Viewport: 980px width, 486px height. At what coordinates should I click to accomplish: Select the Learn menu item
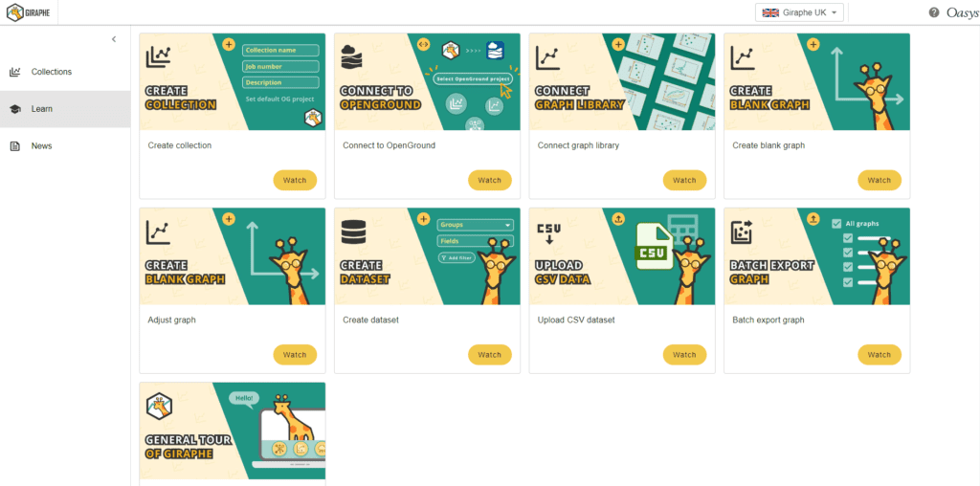point(65,109)
